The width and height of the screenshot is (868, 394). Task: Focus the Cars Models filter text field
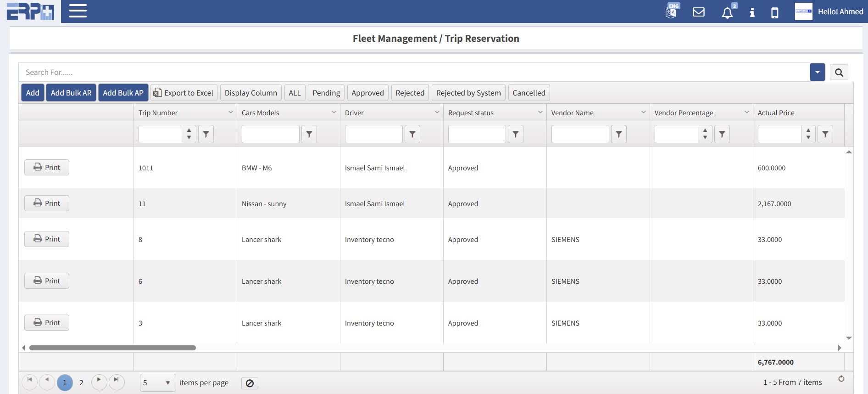click(270, 134)
